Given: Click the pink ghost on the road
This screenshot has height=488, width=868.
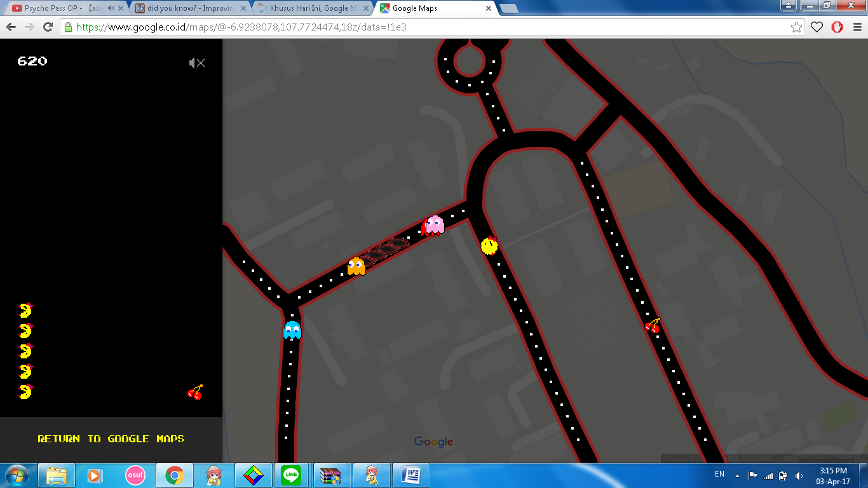Looking at the screenshot, I should [x=434, y=225].
